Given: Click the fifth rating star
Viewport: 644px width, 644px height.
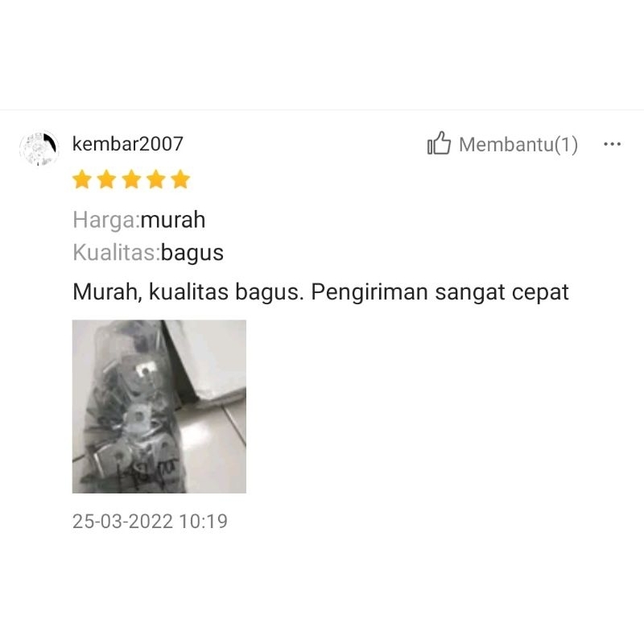Looking at the screenshot, I should (180, 180).
